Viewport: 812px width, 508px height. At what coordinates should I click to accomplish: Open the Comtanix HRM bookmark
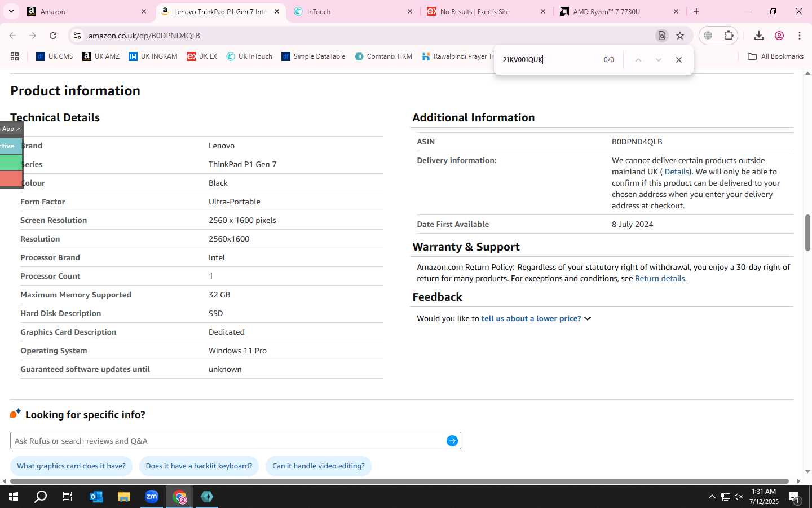[383, 56]
